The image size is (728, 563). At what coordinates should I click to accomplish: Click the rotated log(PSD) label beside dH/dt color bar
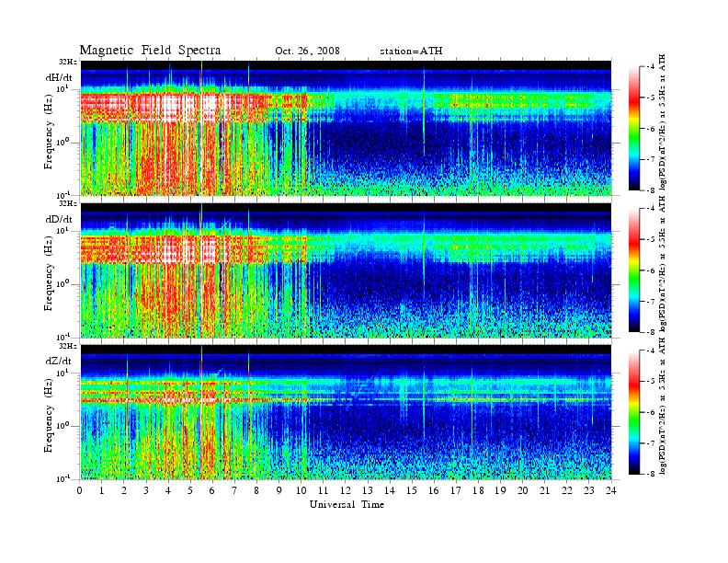663,122
